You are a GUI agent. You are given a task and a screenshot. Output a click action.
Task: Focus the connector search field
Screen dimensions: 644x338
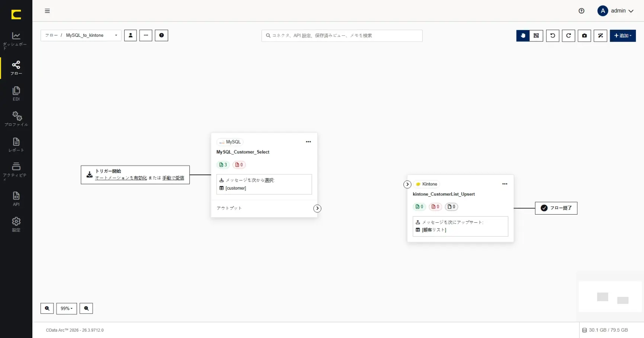[342, 36]
